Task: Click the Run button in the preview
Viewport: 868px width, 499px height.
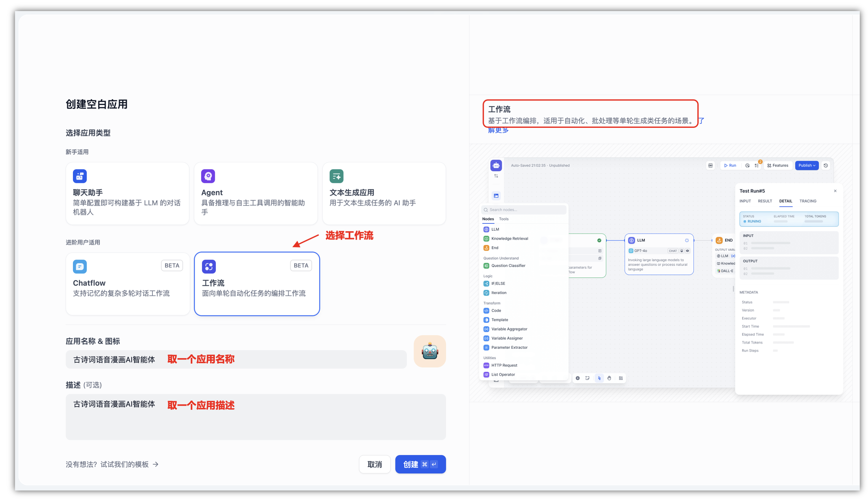Action: (x=730, y=165)
